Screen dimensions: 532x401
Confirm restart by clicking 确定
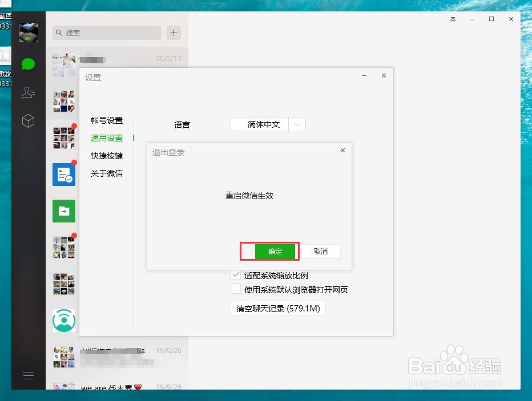pyautogui.click(x=275, y=251)
